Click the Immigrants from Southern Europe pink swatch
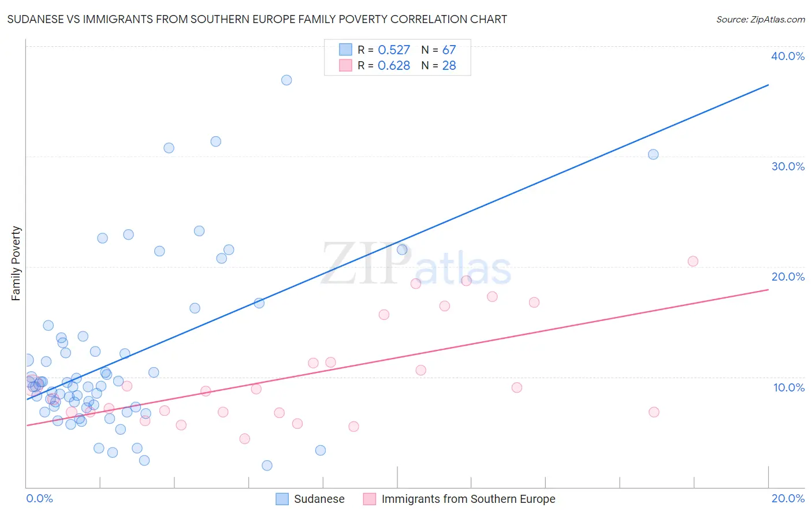The image size is (812, 515). 370,499
